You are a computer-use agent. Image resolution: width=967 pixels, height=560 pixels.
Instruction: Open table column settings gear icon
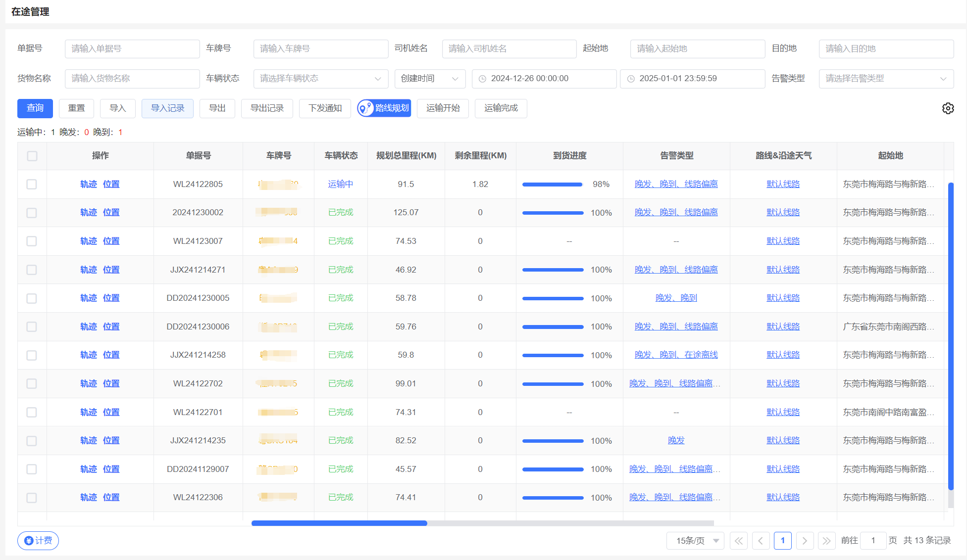pyautogui.click(x=948, y=108)
